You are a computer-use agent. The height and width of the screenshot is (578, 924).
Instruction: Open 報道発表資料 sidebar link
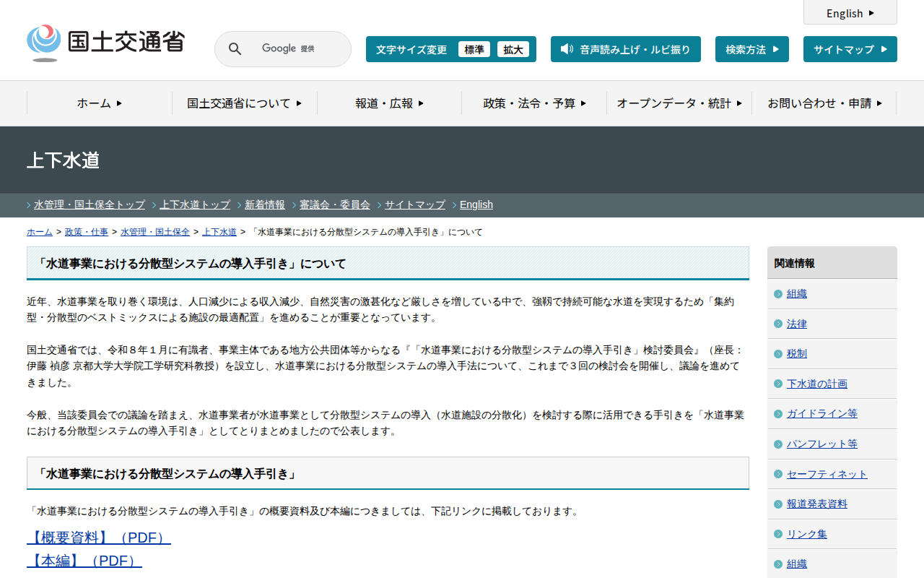tap(817, 504)
